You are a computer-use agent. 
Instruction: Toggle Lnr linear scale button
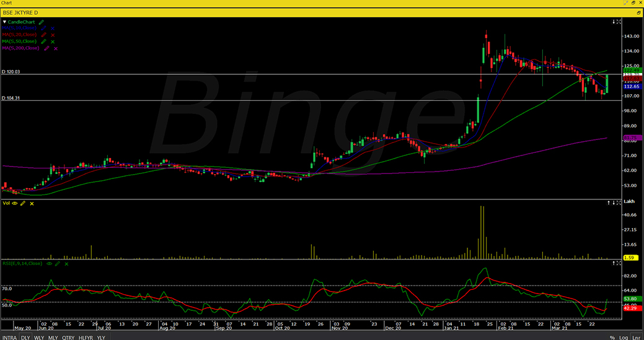636,337
